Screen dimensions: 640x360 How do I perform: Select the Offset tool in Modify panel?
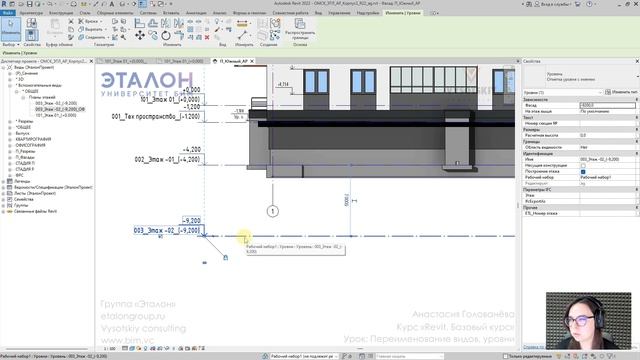153,24
